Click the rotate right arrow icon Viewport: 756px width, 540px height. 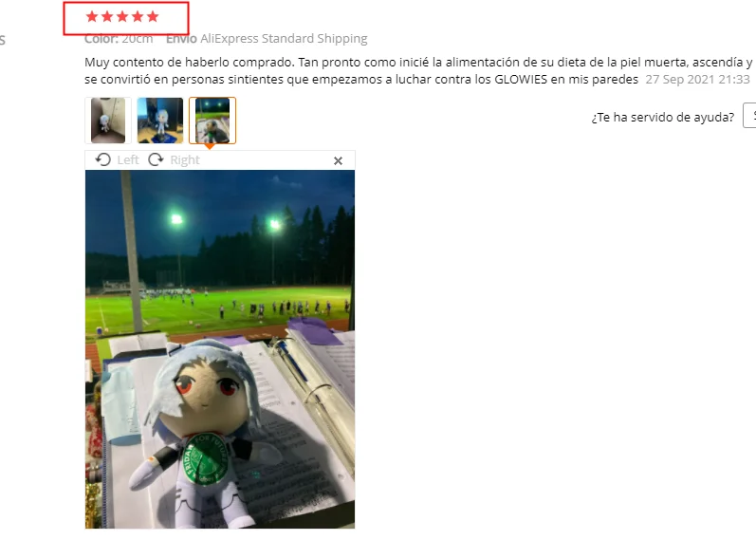click(156, 159)
